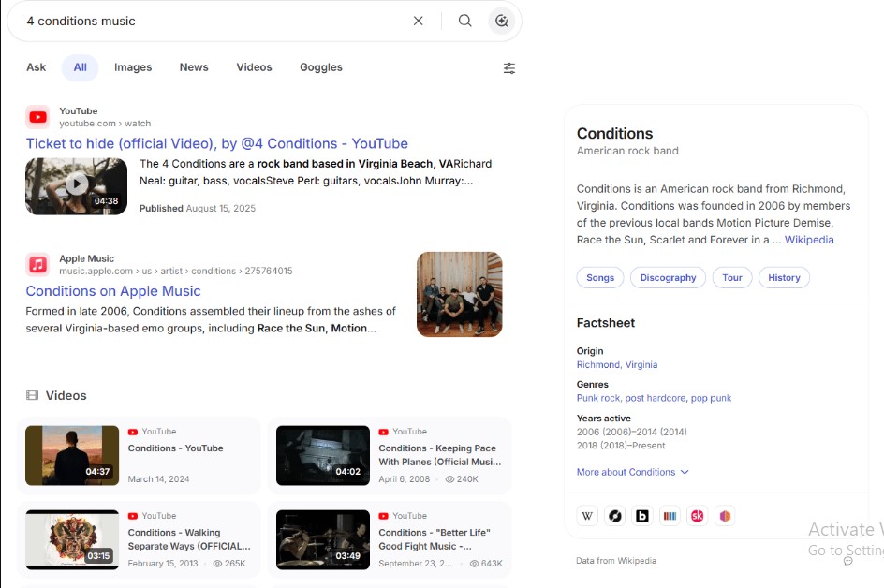Click the magnifying glass search icon
The width and height of the screenshot is (884, 588).
tap(464, 21)
